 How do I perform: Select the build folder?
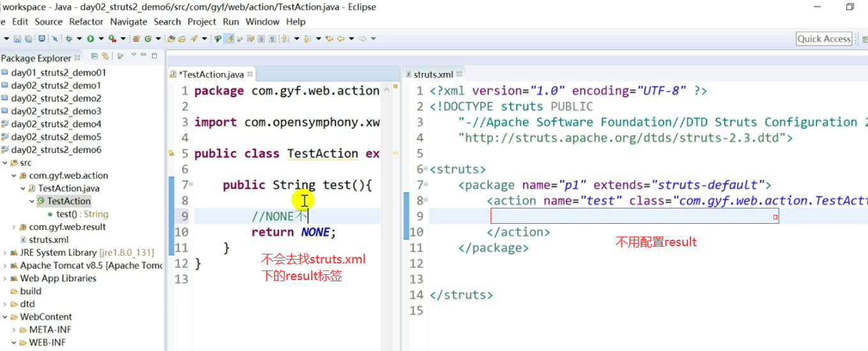(31, 291)
